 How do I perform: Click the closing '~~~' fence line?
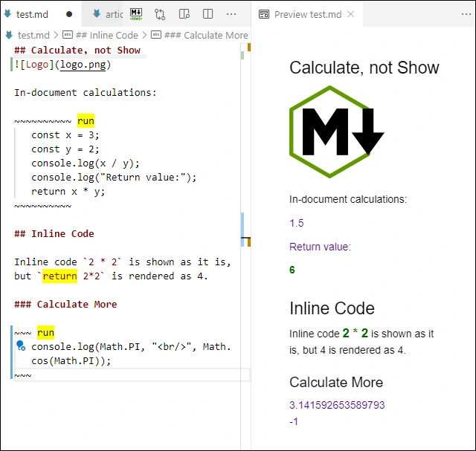tap(23, 375)
